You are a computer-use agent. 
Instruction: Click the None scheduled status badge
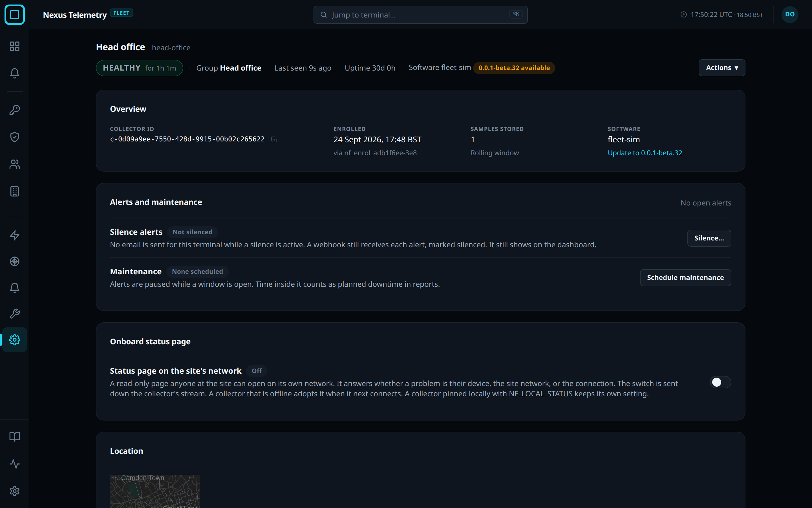tap(197, 271)
